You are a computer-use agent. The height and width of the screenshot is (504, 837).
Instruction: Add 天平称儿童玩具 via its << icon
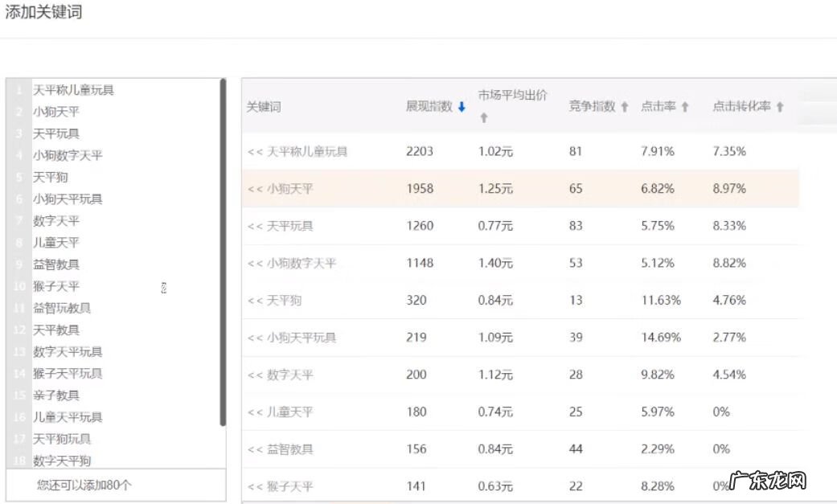point(255,151)
